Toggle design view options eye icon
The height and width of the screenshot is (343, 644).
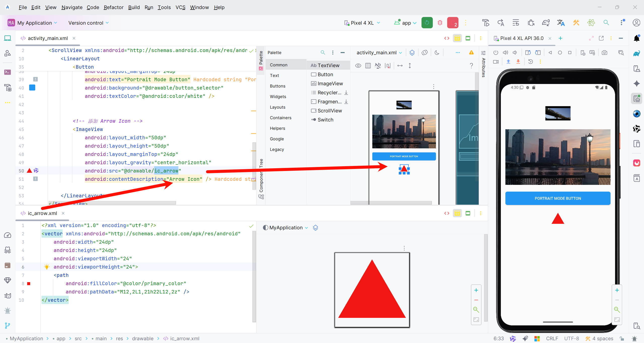(358, 66)
